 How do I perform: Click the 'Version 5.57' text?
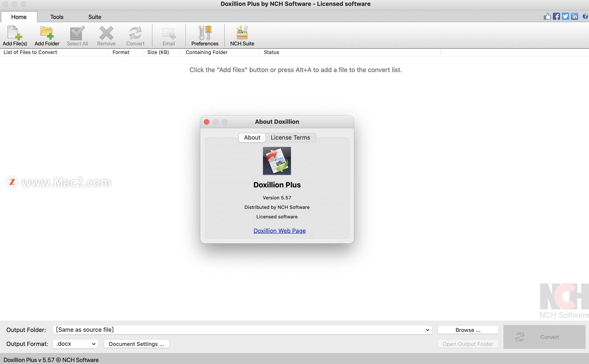(x=277, y=198)
